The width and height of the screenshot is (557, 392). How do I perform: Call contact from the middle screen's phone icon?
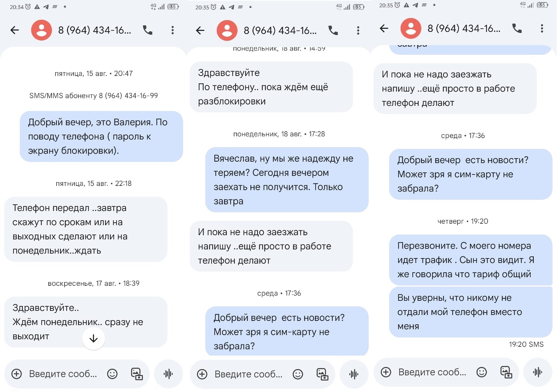[x=333, y=31]
